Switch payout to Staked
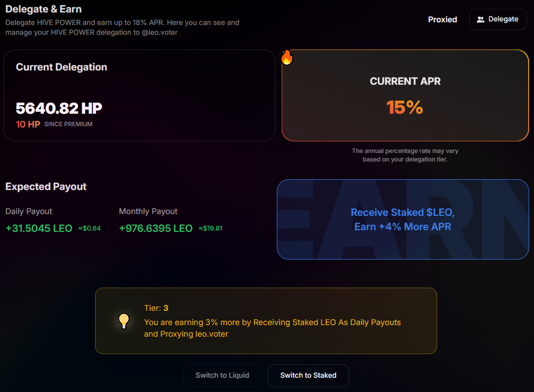This screenshot has width=534, height=392. pos(308,375)
